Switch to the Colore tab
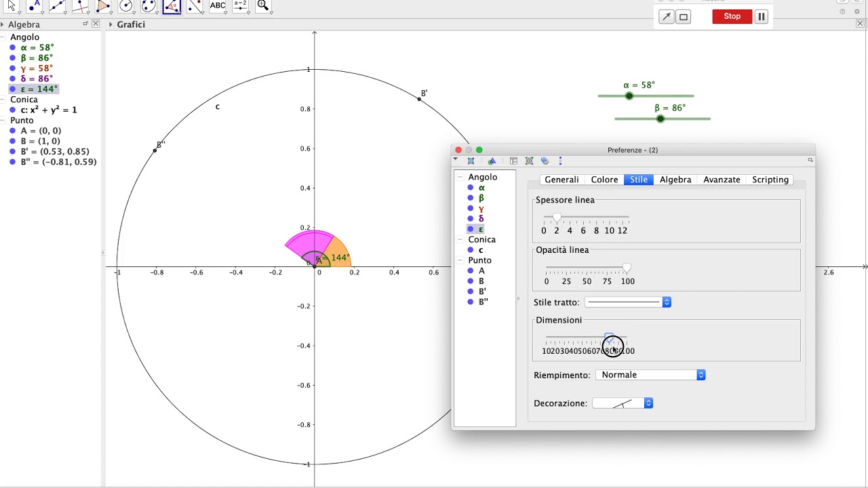Viewport: 868px width, 488px height. click(x=604, y=180)
